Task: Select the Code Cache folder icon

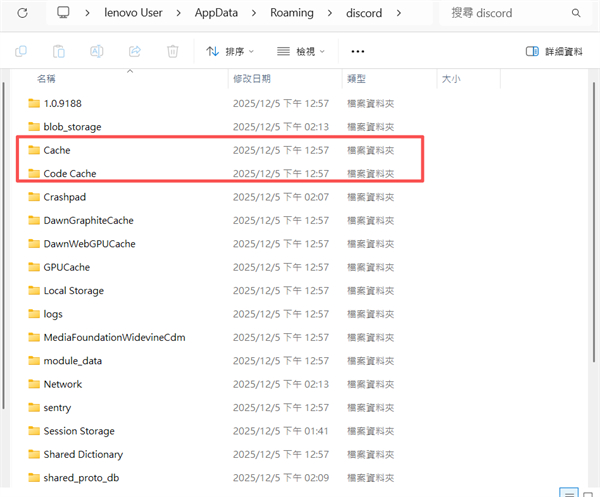Action: 34,173
